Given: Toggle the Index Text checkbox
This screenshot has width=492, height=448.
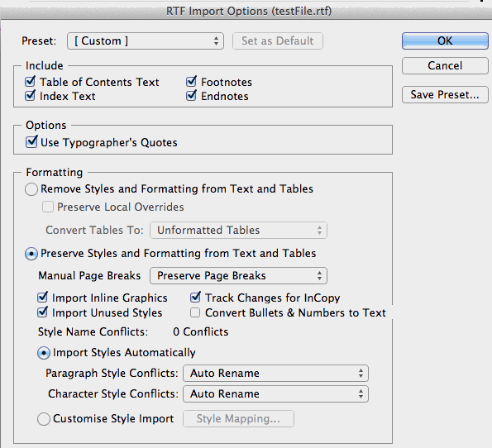Looking at the screenshot, I should point(30,96).
